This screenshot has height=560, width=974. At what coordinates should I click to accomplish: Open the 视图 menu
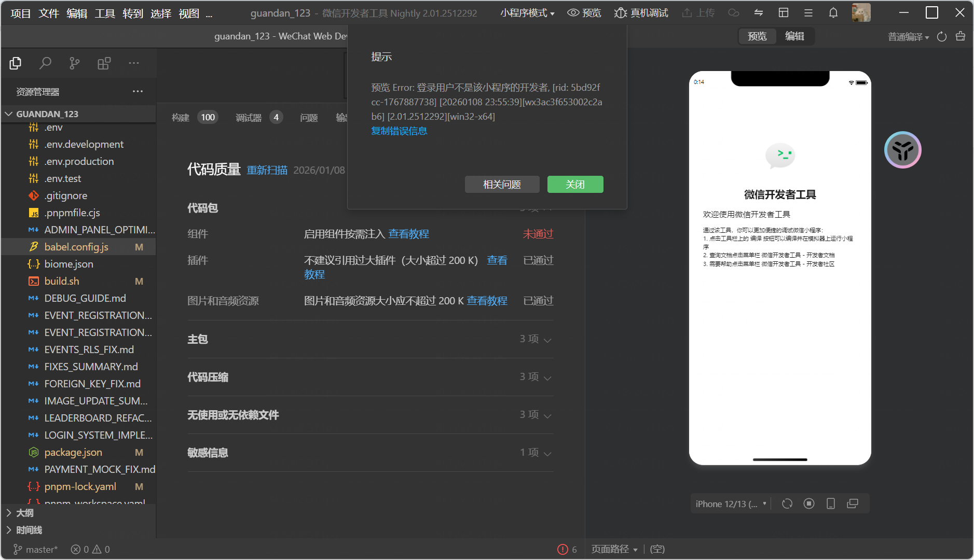coord(189,13)
